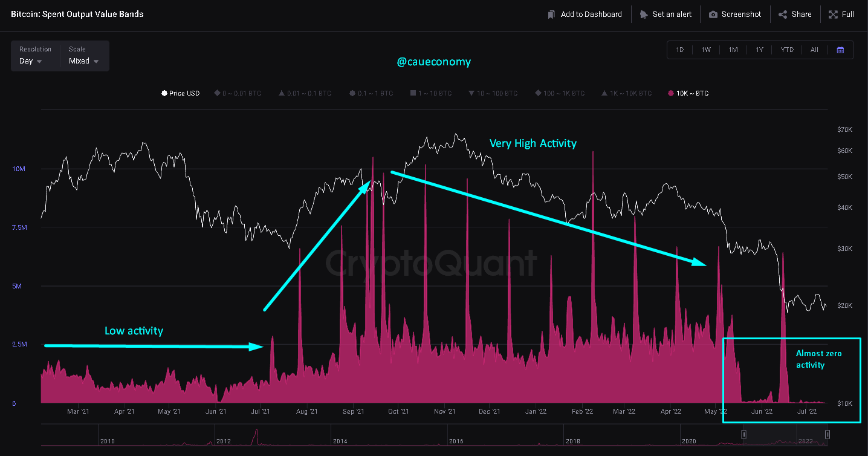This screenshot has width=868, height=456.
Task: Click the Set an alert bell icon
Action: [x=644, y=14]
